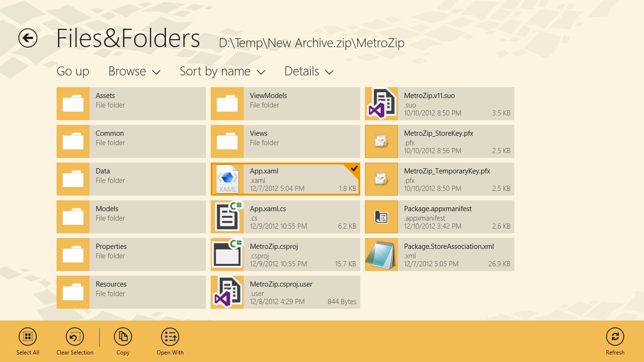The width and height of the screenshot is (644, 362).
Task: Open the Sort by name dropdown
Action: [222, 71]
